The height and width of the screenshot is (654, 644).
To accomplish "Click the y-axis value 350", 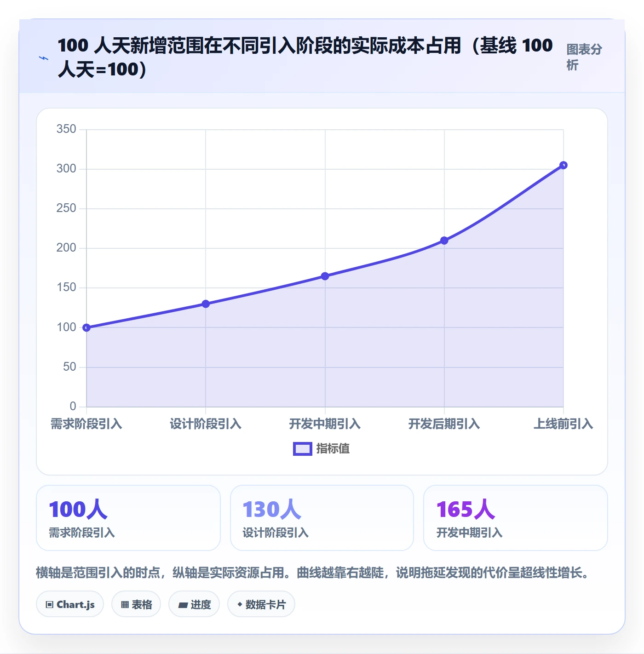I will click(x=66, y=129).
